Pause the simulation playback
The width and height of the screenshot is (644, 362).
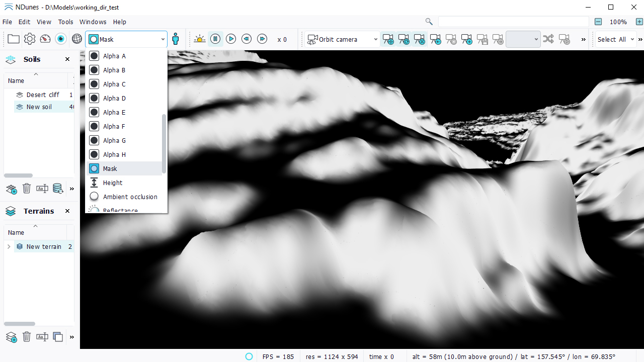(x=215, y=39)
